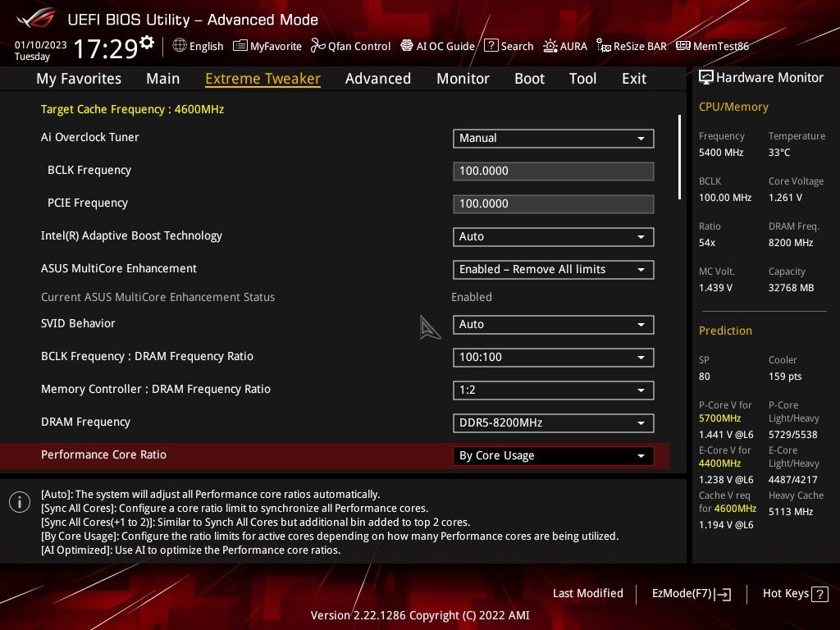Click PCIE Frequency input field
The height and width of the screenshot is (630, 840).
tap(554, 204)
